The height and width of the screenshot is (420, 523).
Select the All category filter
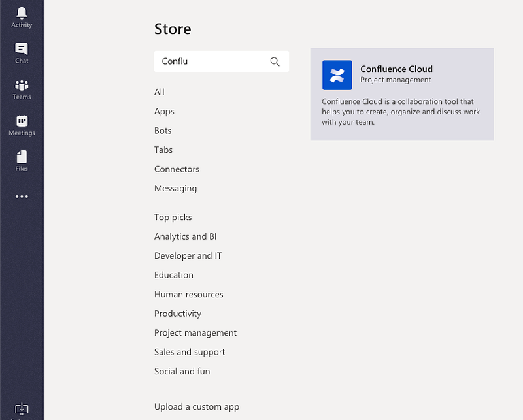click(x=160, y=92)
